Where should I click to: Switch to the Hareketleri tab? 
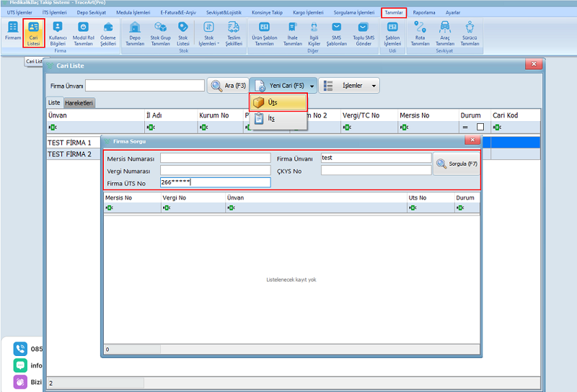(79, 103)
